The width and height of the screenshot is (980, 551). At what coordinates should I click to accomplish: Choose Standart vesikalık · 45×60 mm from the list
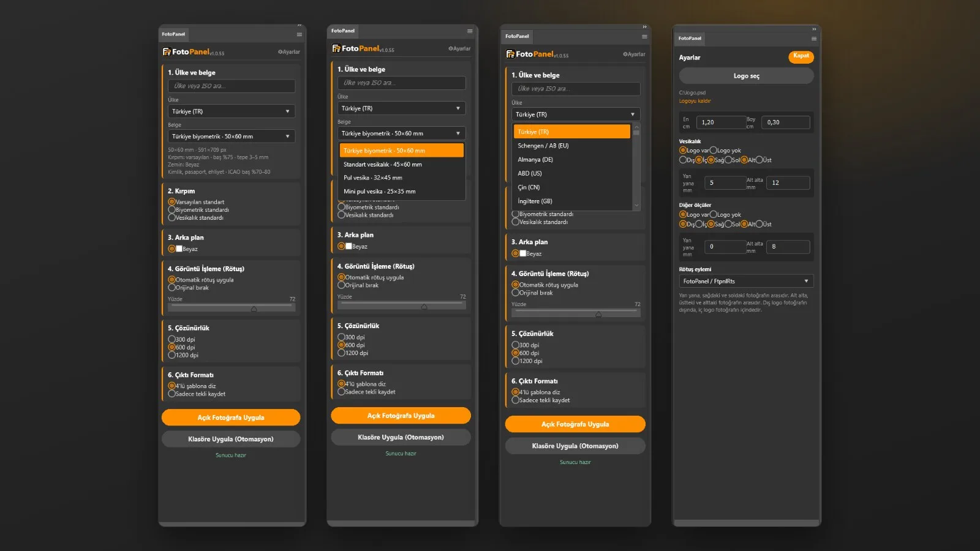click(x=402, y=164)
